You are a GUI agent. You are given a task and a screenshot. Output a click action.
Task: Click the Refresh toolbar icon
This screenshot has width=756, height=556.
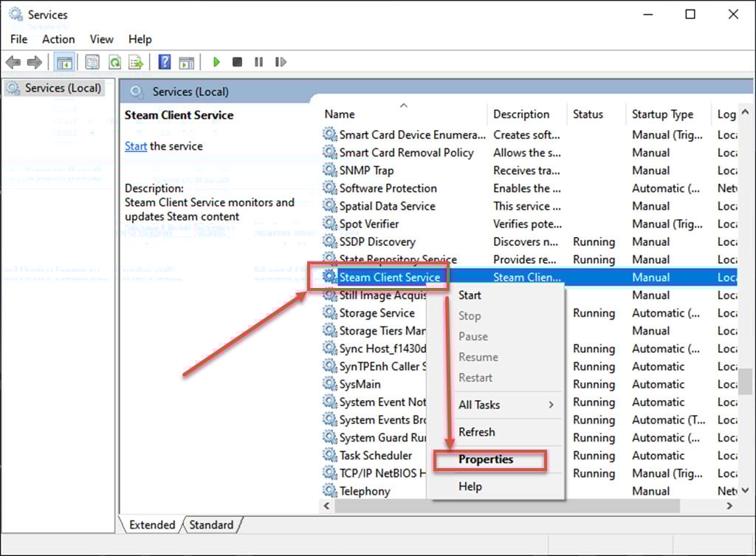click(114, 62)
